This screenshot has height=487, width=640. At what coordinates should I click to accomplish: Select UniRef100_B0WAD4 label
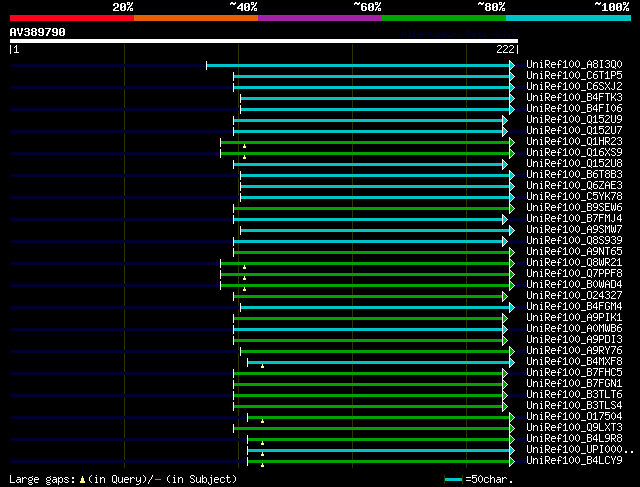click(574, 285)
